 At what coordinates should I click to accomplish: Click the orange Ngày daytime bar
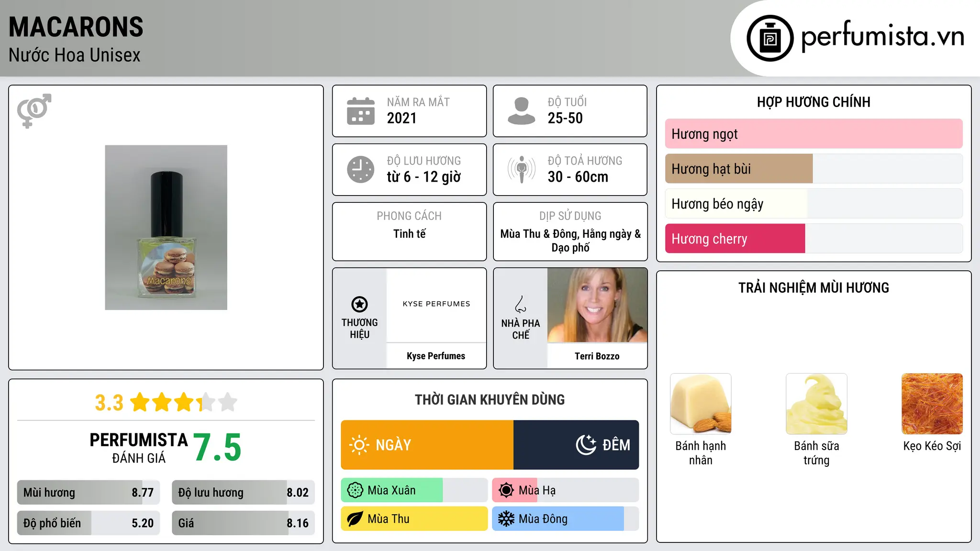coord(427,445)
